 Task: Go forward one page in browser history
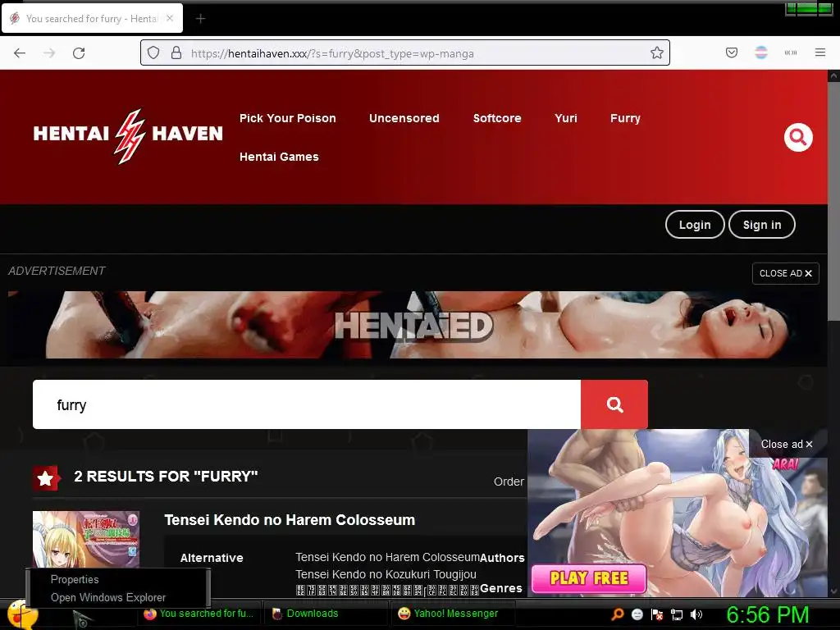tap(49, 53)
